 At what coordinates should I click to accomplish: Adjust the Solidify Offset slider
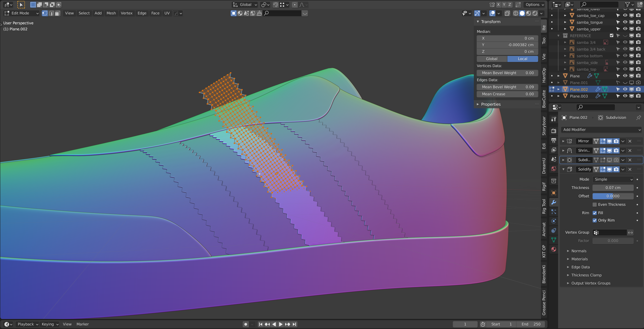(613, 196)
